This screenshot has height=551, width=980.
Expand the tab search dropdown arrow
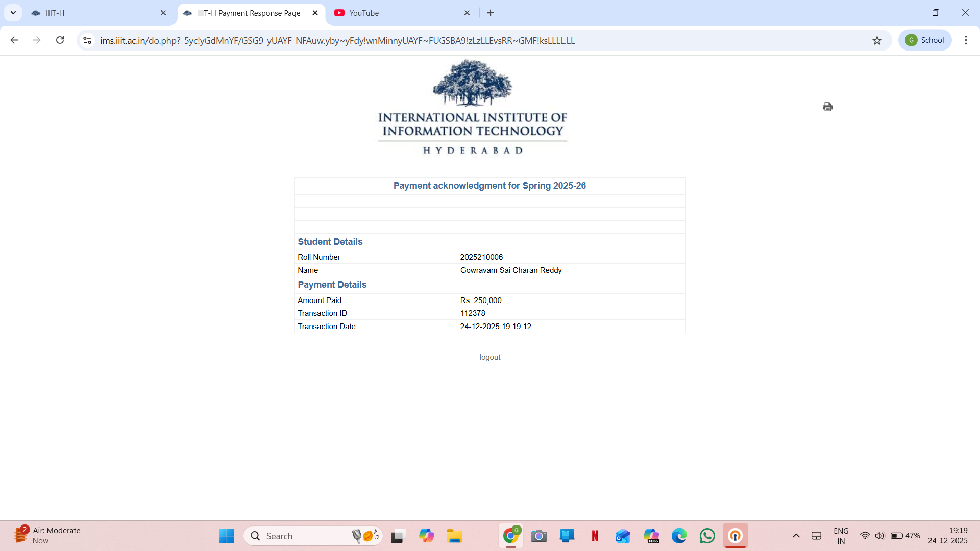point(13,13)
